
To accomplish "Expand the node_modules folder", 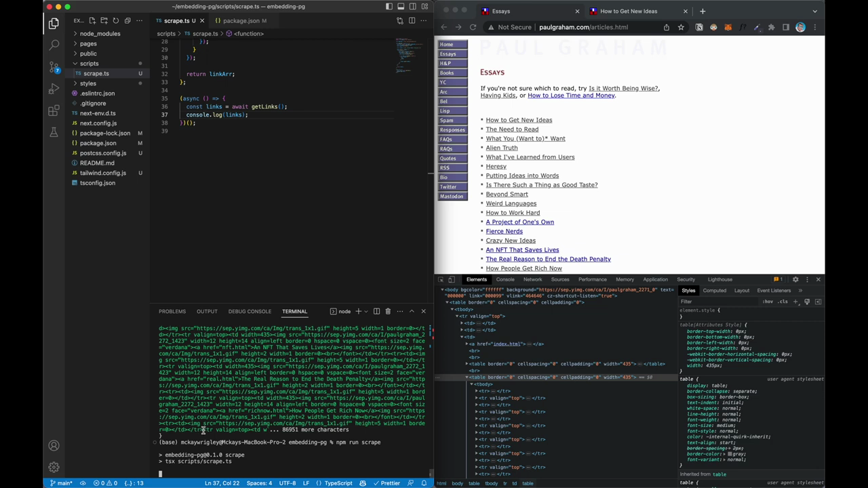I will pos(100,33).
